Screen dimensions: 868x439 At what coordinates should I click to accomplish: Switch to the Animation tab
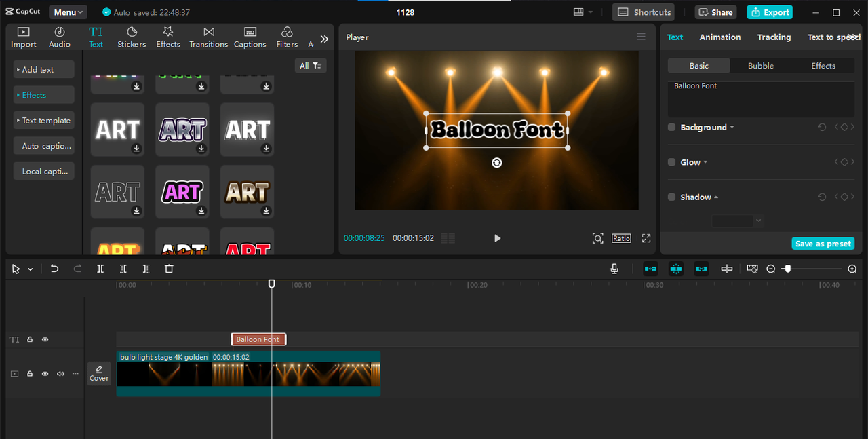720,37
